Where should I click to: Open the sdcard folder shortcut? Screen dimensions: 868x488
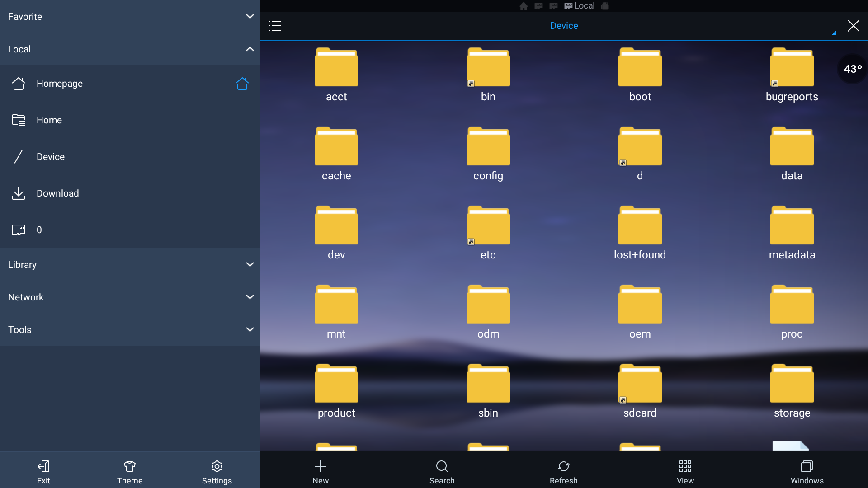[640, 392]
